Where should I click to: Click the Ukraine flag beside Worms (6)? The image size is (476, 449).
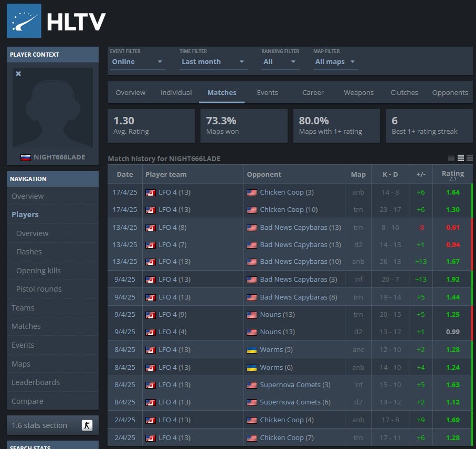point(252,368)
